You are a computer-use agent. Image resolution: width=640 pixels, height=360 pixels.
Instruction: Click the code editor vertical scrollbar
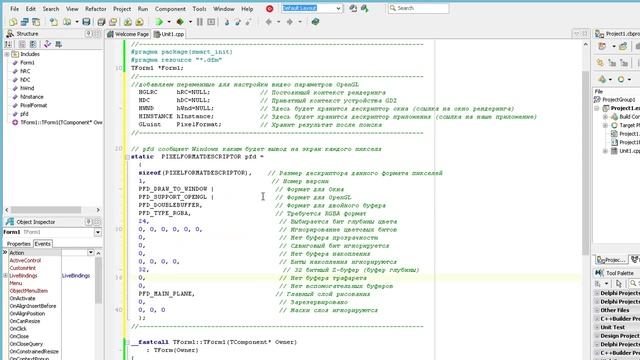(x=585, y=163)
